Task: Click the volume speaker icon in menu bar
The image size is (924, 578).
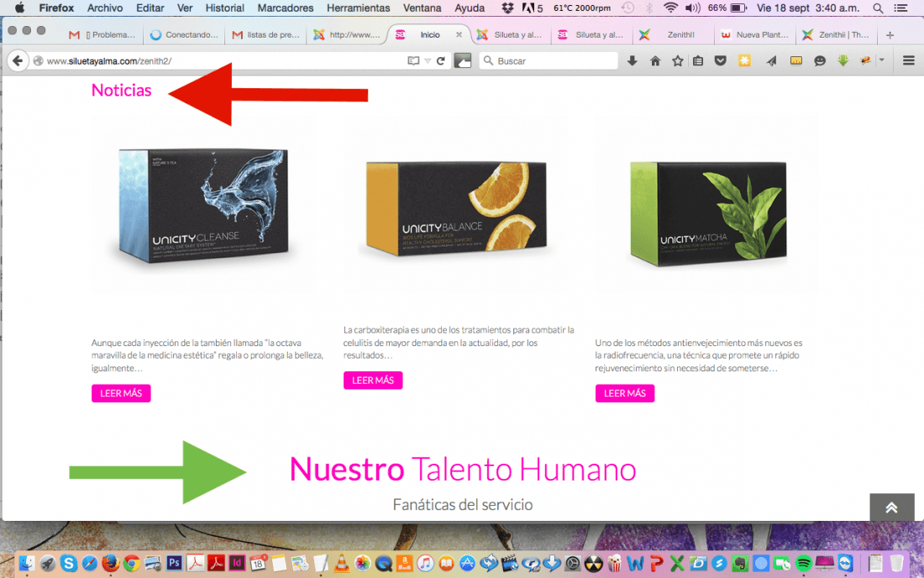Action: [692, 8]
